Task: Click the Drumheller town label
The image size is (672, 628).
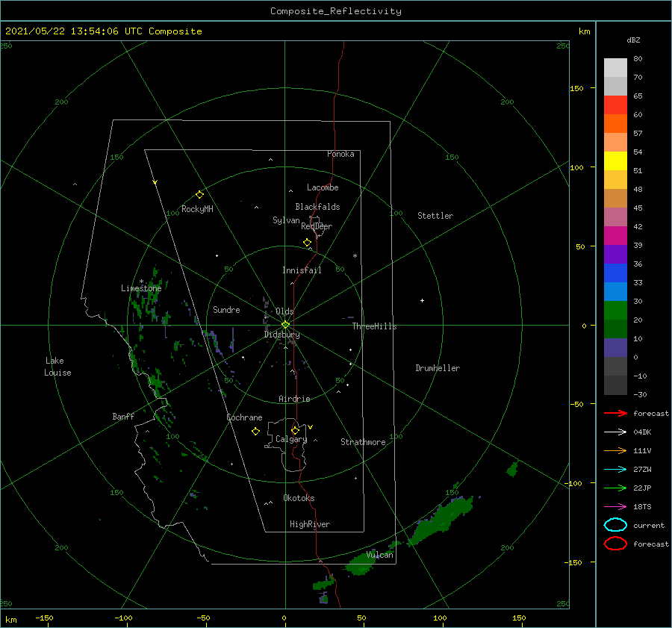Action: pos(438,368)
